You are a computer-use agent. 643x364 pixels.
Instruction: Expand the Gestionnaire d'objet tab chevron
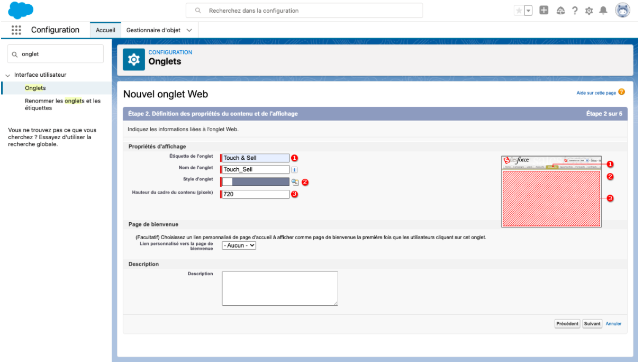click(189, 30)
